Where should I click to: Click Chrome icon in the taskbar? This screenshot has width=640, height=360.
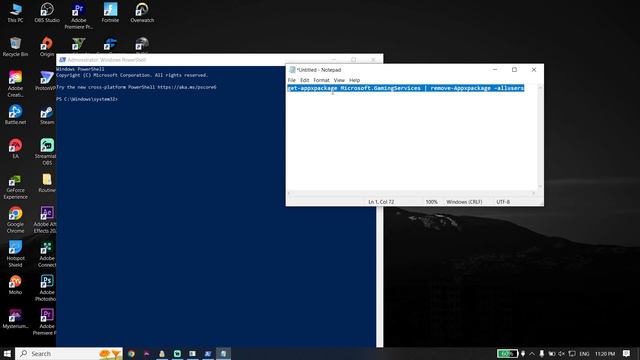131,353
